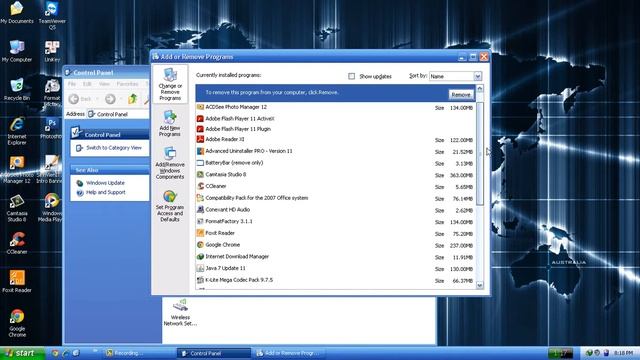Select Camtasia Studio size value 363.00MB

pos(461,175)
